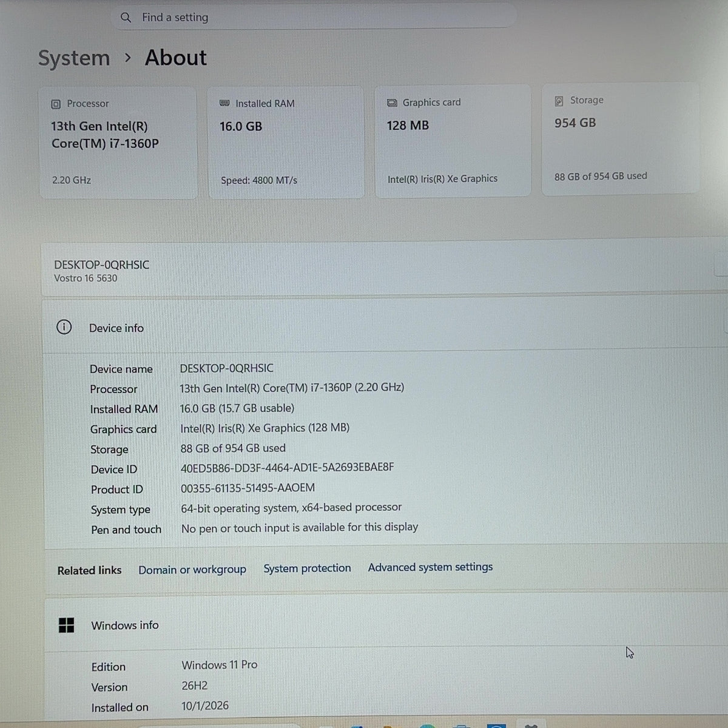Click the Installed RAM card icon
Image resolution: width=728 pixels, height=728 pixels.
point(224,104)
